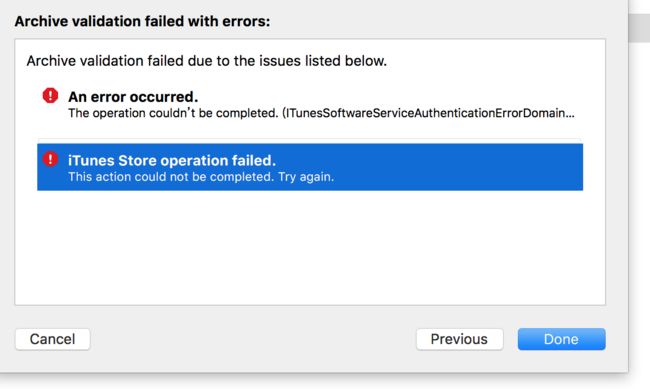The height and width of the screenshot is (389, 650).
Task: Click empty blue area of the highlighted error row
Action: [x=456, y=167]
